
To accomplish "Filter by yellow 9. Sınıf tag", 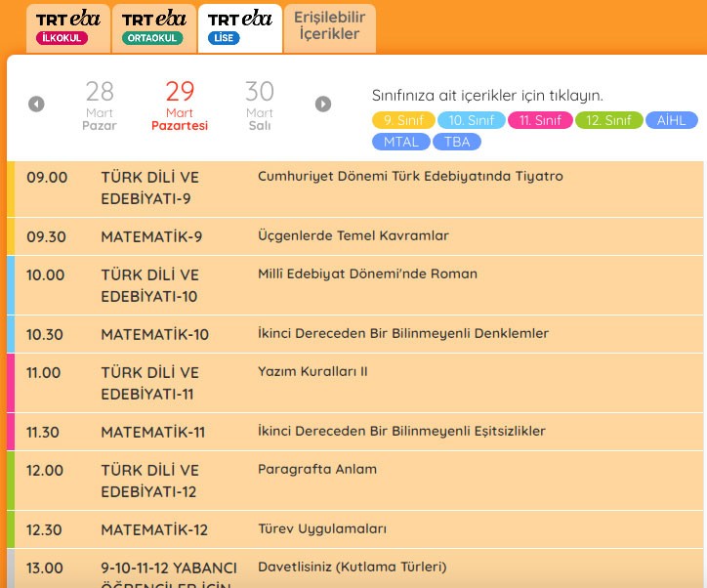I will click(402, 120).
